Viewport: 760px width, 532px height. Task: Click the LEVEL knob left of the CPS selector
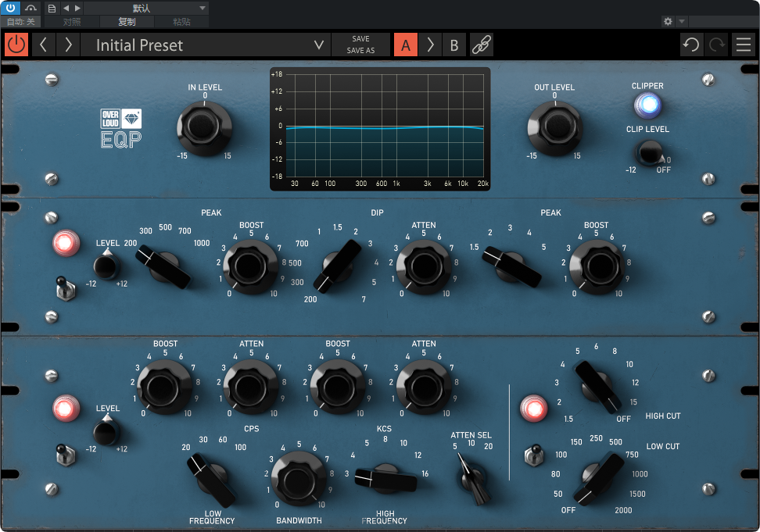point(106,432)
